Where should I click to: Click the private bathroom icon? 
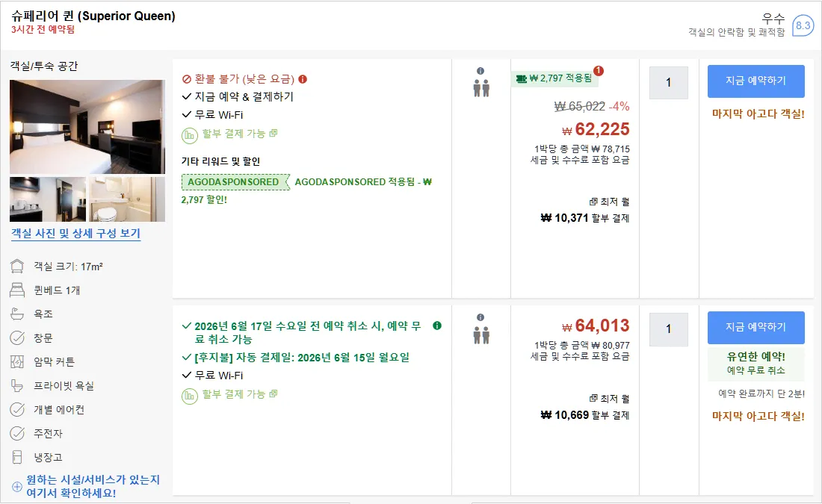point(17,385)
